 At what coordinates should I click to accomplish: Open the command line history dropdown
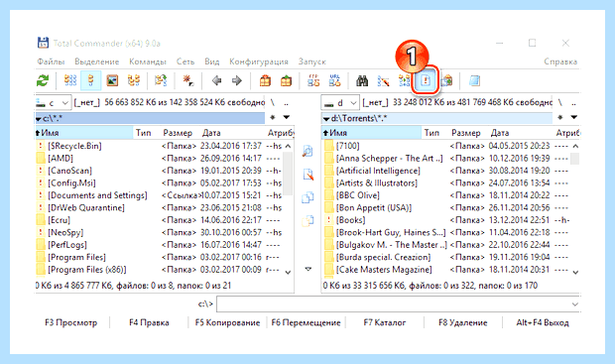[x=575, y=304]
